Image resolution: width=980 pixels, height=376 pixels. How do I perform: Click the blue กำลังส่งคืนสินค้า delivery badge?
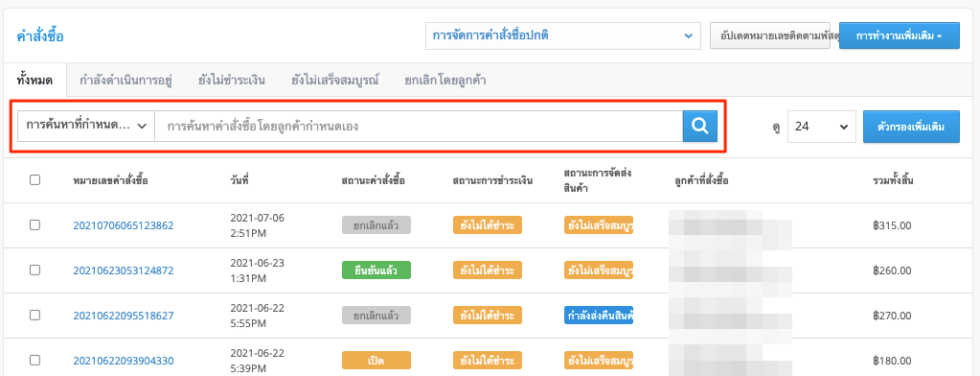[x=598, y=316]
